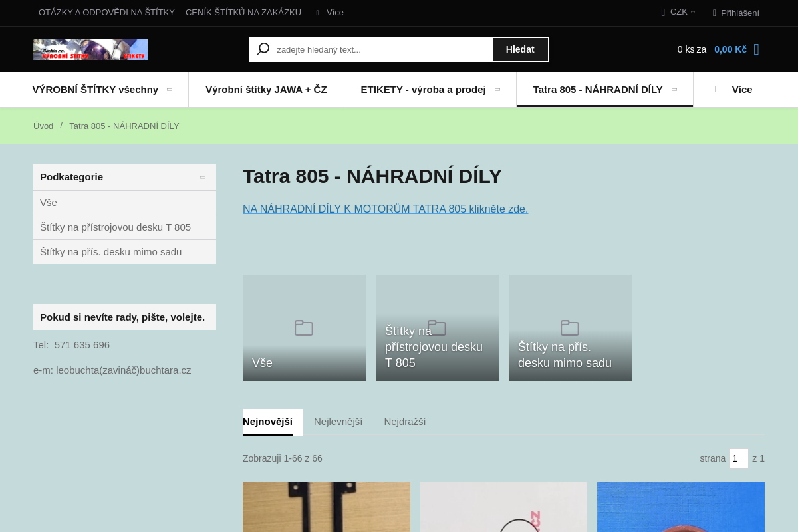
Task: Select Vše in the Podkategorie list
Action: [x=124, y=203]
